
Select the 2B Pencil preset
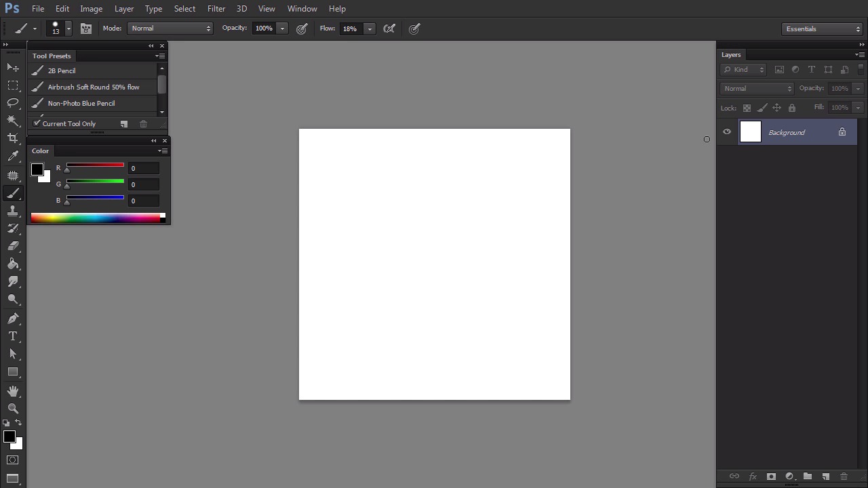[x=62, y=70]
